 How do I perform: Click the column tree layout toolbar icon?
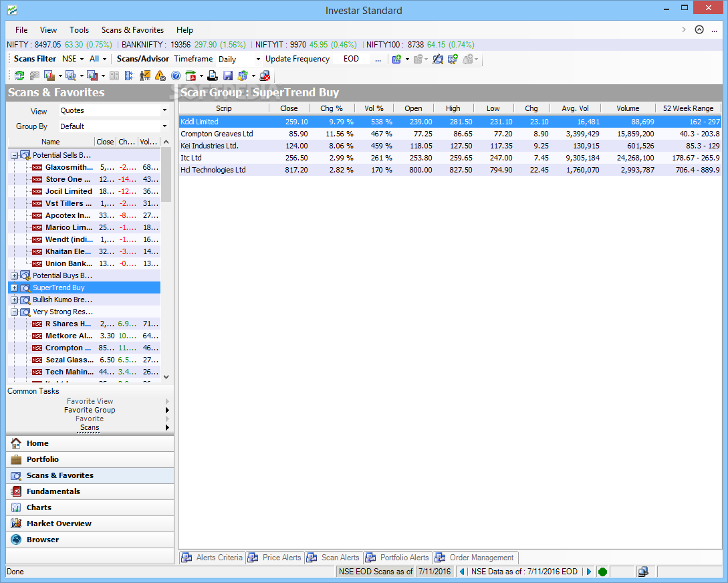pyautogui.click(x=130, y=75)
